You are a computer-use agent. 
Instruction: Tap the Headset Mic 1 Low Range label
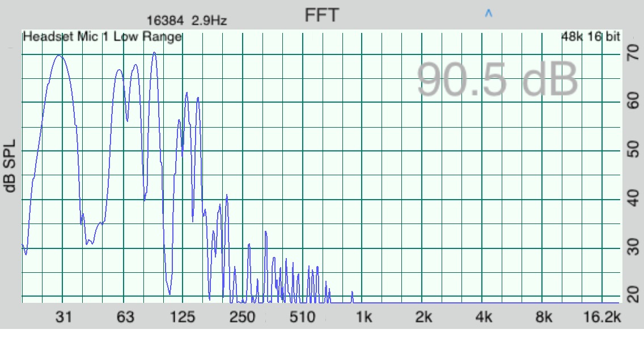tap(102, 37)
